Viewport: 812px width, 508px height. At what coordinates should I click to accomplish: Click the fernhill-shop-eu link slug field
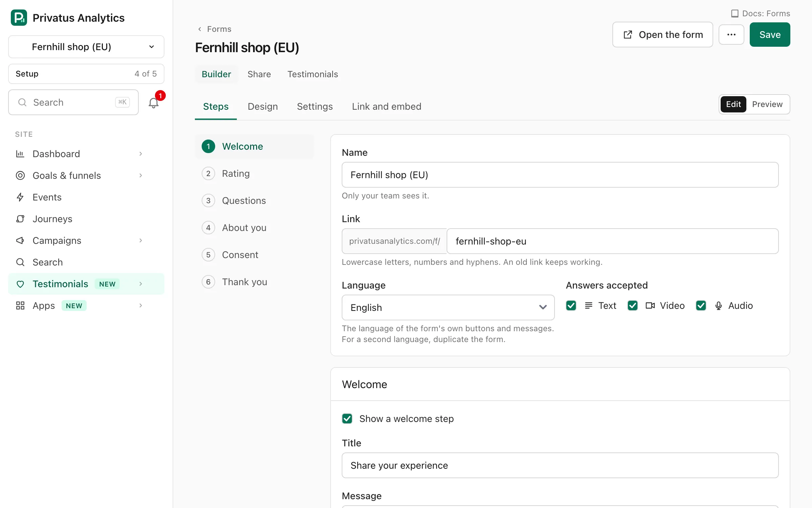[612, 241]
